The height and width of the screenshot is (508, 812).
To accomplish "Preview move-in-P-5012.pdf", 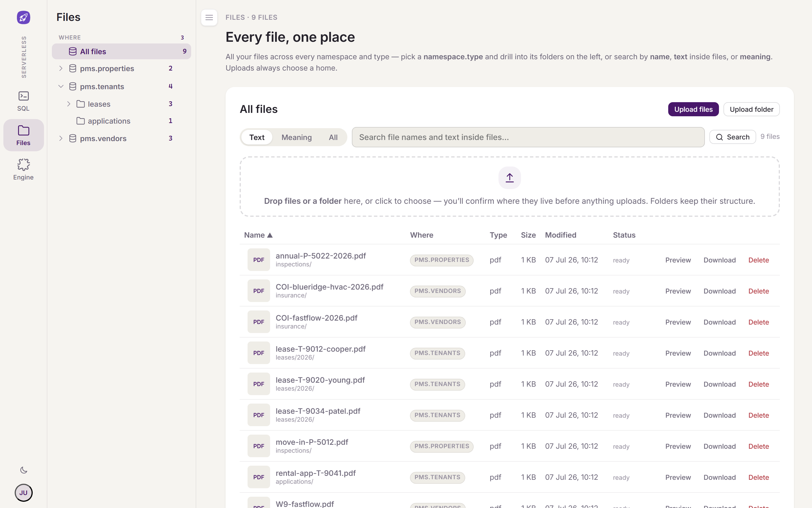I will pyautogui.click(x=678, y=446).
